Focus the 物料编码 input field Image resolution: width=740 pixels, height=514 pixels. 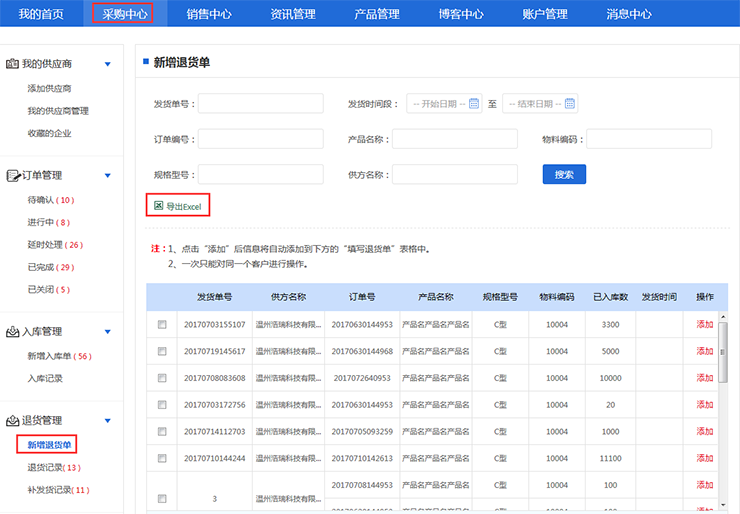649,139
